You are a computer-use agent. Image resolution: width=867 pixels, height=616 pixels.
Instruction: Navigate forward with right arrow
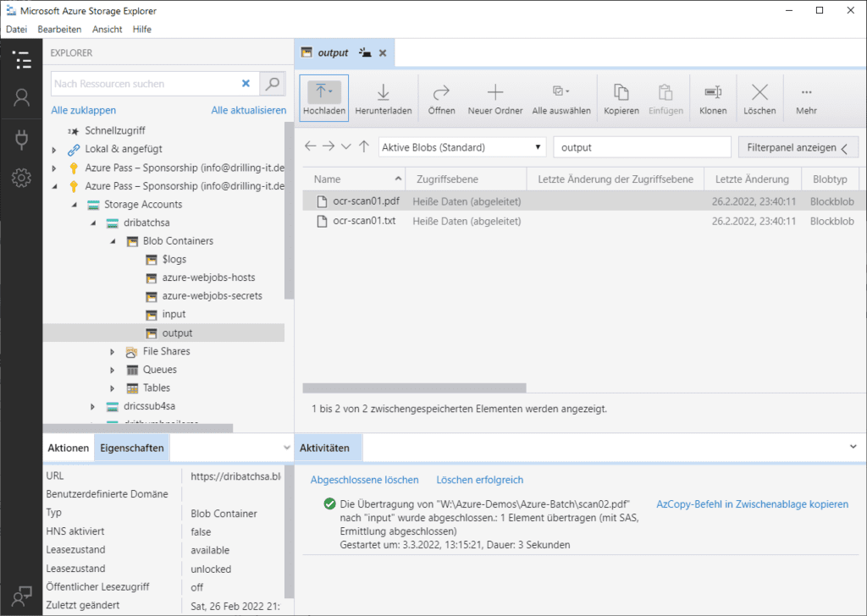(x=329, y=146)
